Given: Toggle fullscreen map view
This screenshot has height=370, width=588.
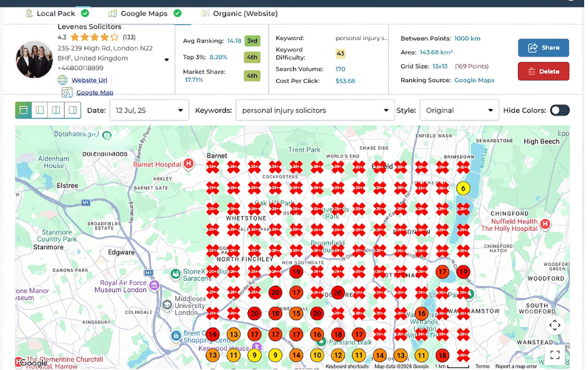Looking at the screenshot, I should coord(555,355).
